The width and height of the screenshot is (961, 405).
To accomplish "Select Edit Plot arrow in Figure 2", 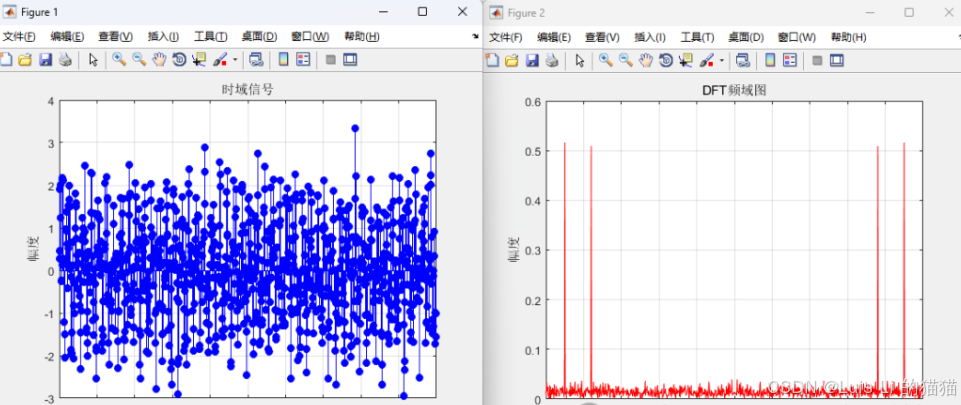I will [x=580, y=60].
